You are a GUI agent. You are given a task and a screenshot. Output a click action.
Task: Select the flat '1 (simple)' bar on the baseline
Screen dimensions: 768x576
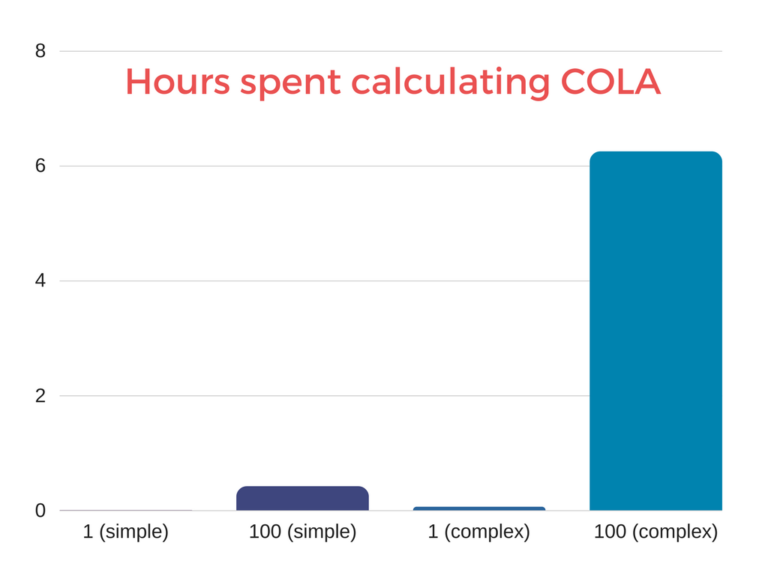[x=125, y=510]
